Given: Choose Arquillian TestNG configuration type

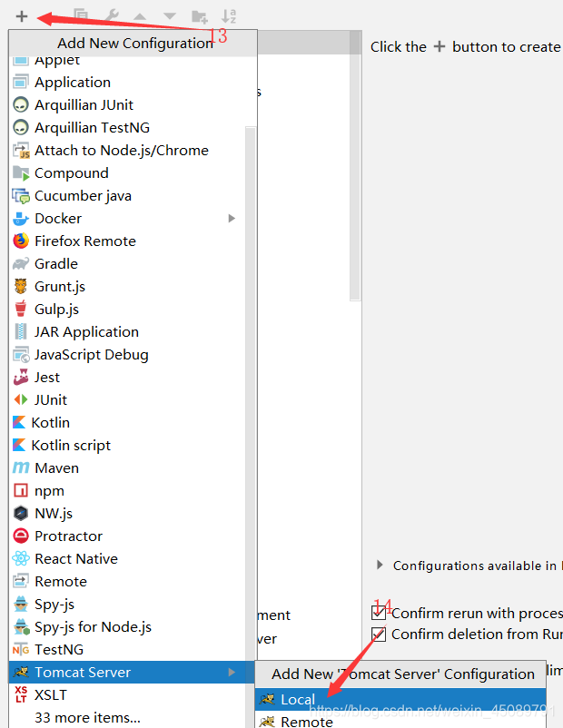Looking at the screenshot, I should 128,128.
